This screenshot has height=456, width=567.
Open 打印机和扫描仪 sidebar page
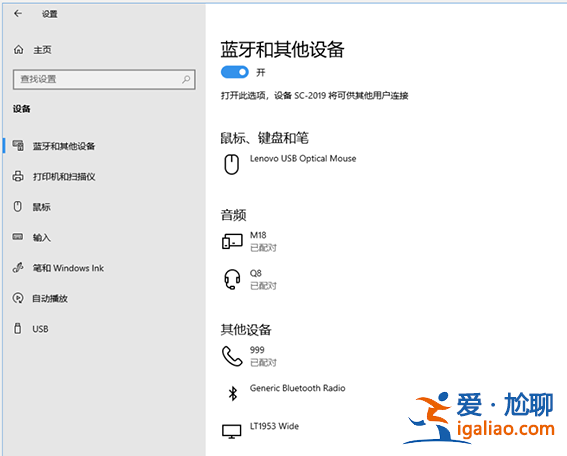coord(64,176)
